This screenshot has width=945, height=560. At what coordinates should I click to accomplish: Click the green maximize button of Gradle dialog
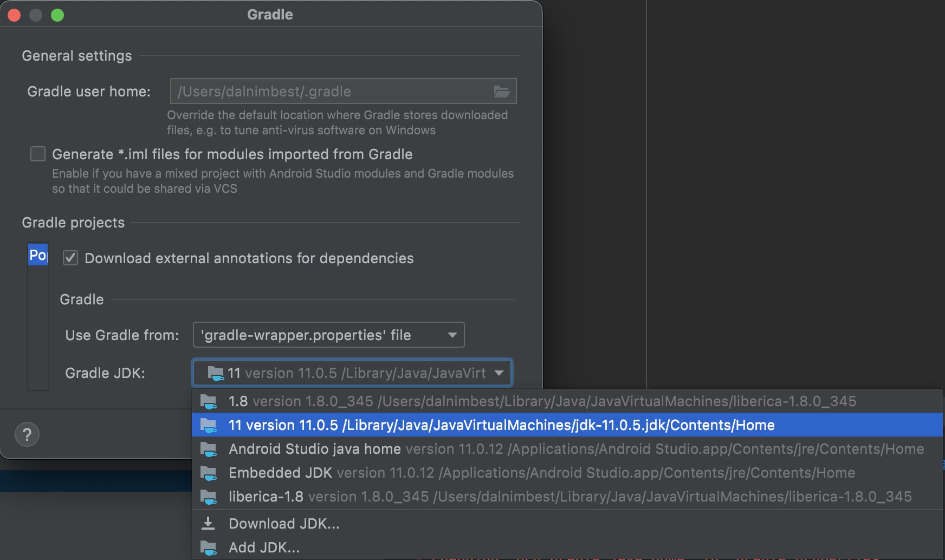[57, 15]
